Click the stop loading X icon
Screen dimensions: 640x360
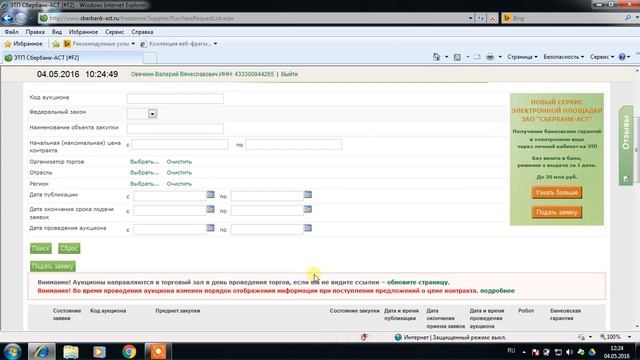492,18
